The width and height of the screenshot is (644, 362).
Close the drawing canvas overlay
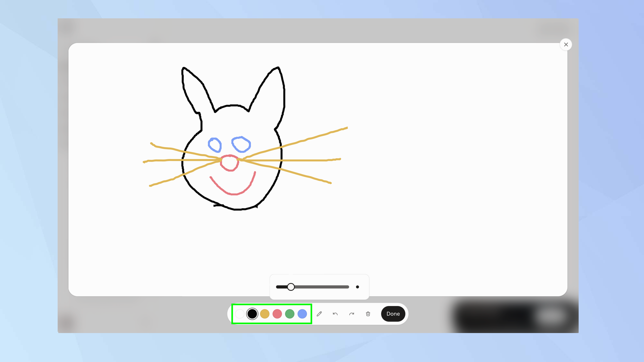point(566,44)
